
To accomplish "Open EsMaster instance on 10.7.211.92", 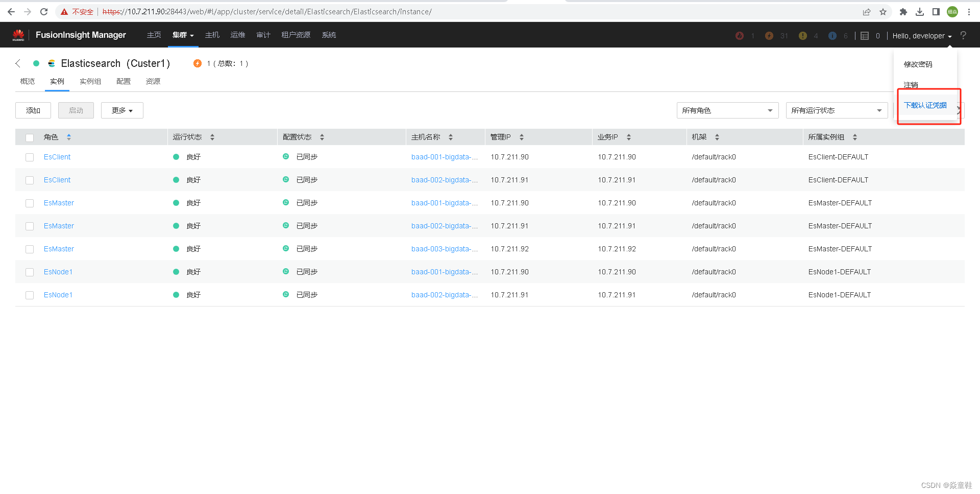I will coord(59,249).
